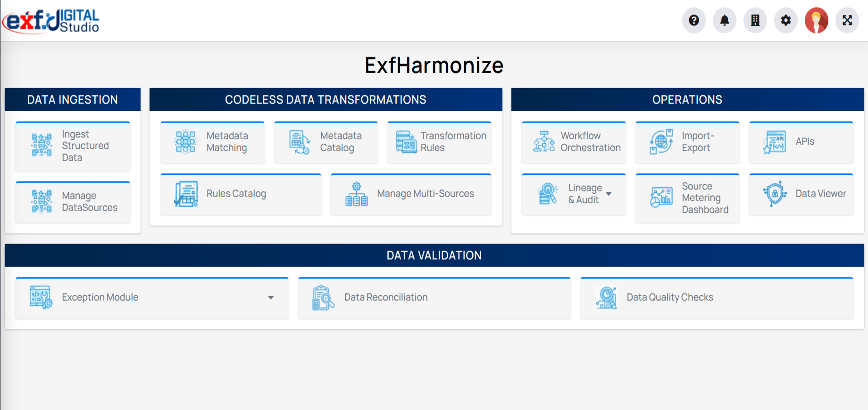Click the DATA INGESTION section header
The image size is (868, 410).
pyautogui.click(x=73, y=99)
